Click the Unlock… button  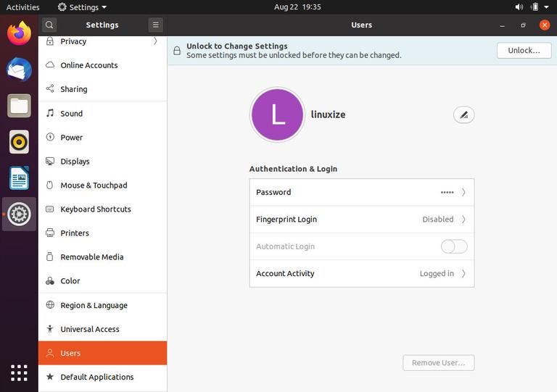coord(524,51)
